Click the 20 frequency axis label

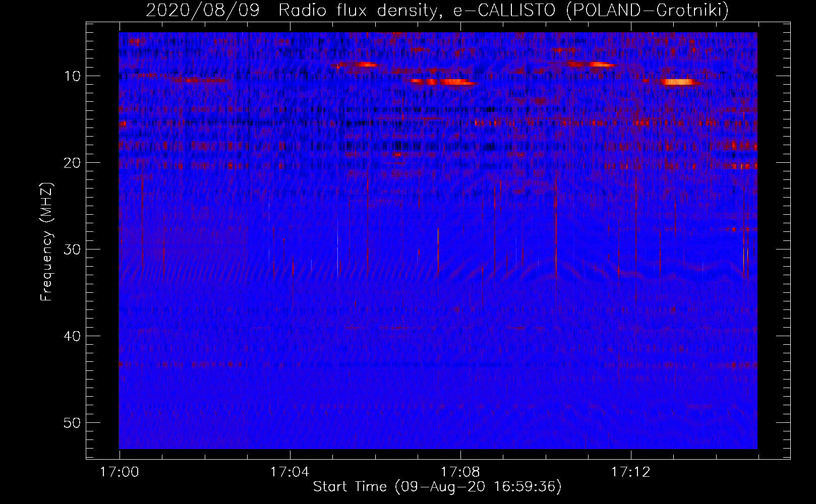pyautogui.click(x=73, y=163)
